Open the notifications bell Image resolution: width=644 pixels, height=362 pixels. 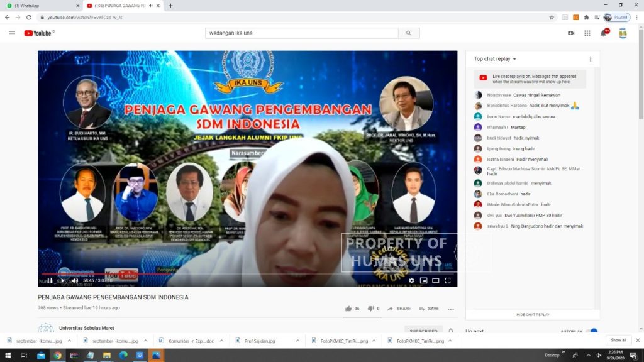click(x=604, y=33)
